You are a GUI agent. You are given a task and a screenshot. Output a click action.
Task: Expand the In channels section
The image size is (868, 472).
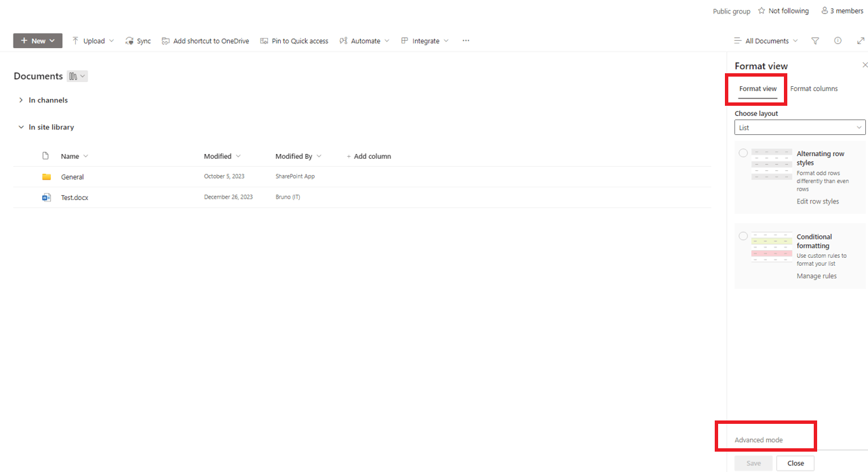pyautogui.click(x=21, y=100)
